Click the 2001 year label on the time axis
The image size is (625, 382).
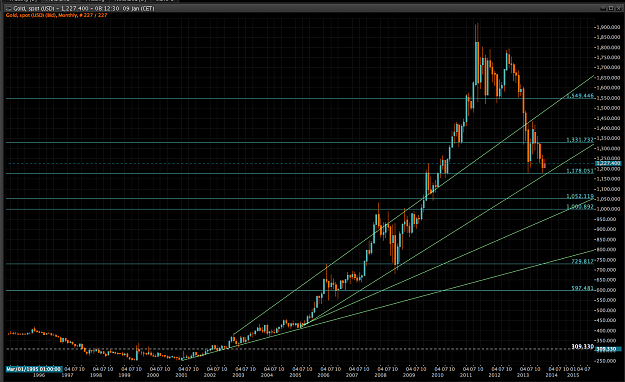tap(181, 375)
